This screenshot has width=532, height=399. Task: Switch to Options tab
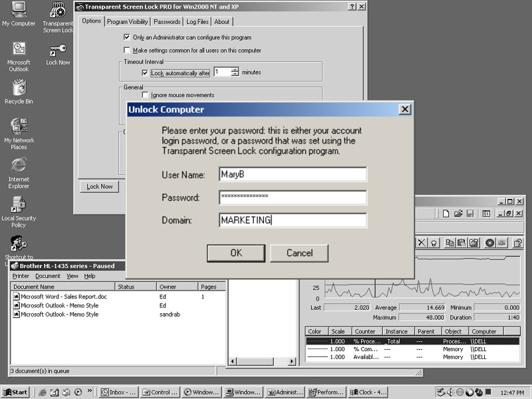tap(91, 21)
